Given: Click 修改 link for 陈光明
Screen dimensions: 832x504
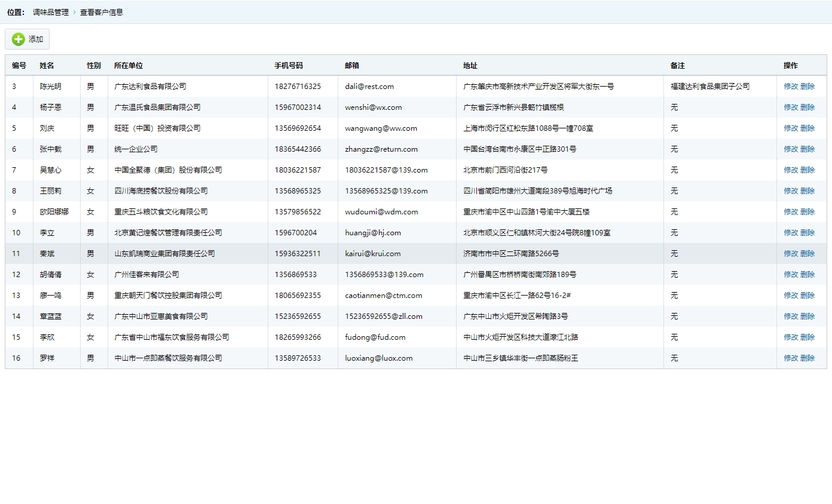Looking at the screenshot, I should (790, 86).
